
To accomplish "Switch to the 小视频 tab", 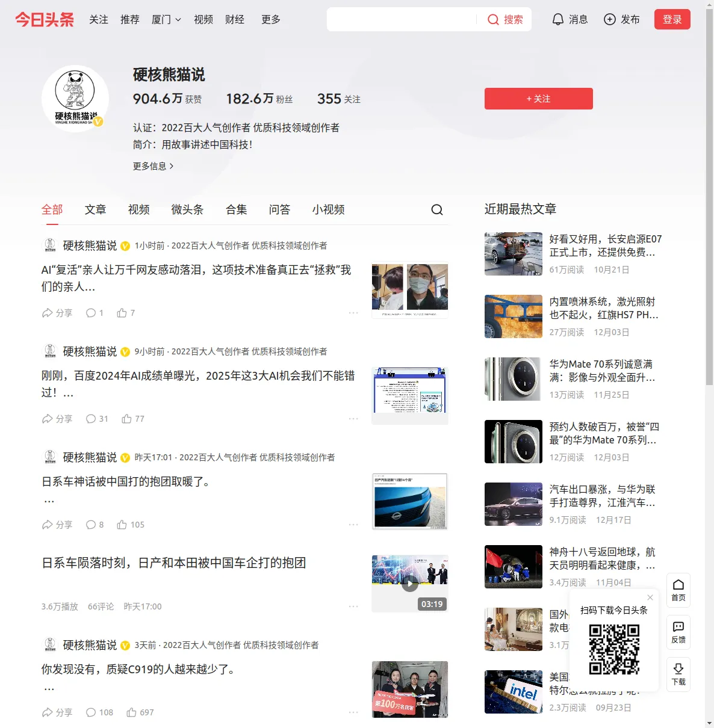I will [329, 209].
